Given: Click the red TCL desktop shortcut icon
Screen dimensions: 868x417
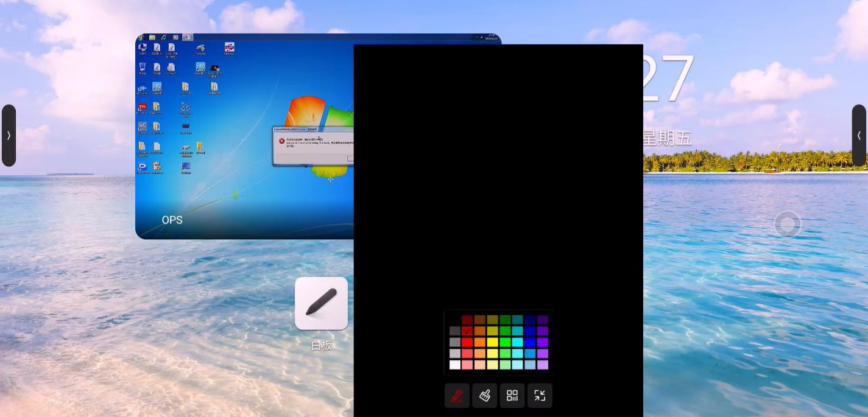Looking at the screenshot, I should click(142, 108).
